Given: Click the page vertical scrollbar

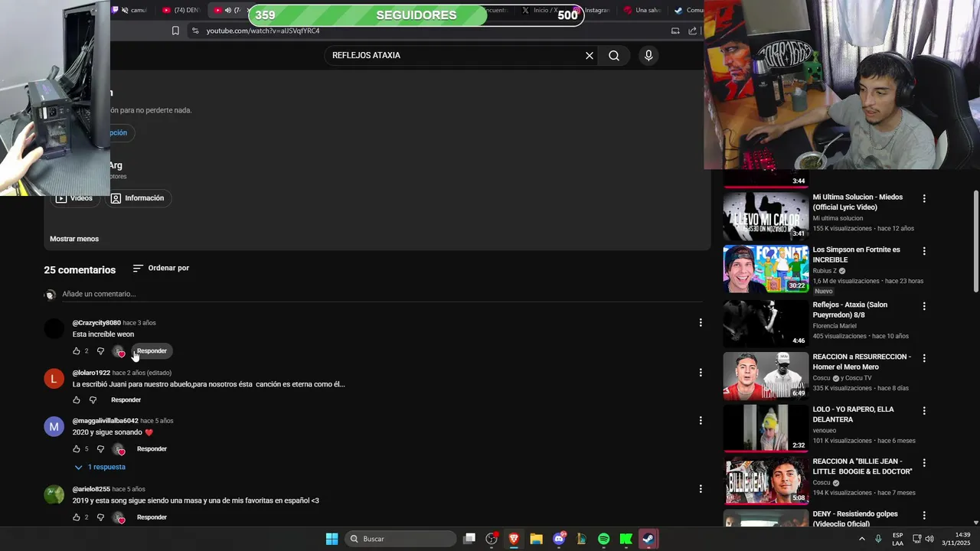Looking at the screenshot, I should tap(975, 241).
